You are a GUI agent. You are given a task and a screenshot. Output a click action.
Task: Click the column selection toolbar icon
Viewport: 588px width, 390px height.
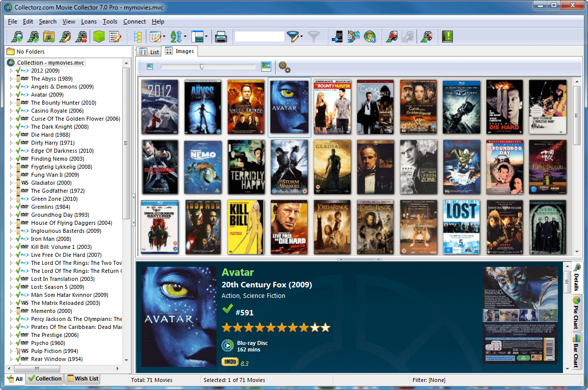click(155, 37)
